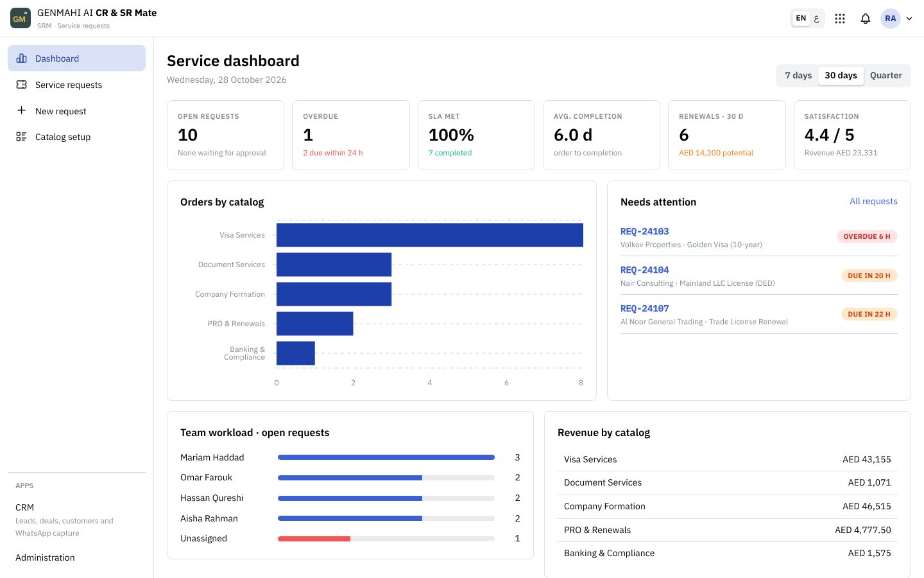Click Visa Services revenue AED 43,155
The image size is (924, 578).
(x=866, y=459)
